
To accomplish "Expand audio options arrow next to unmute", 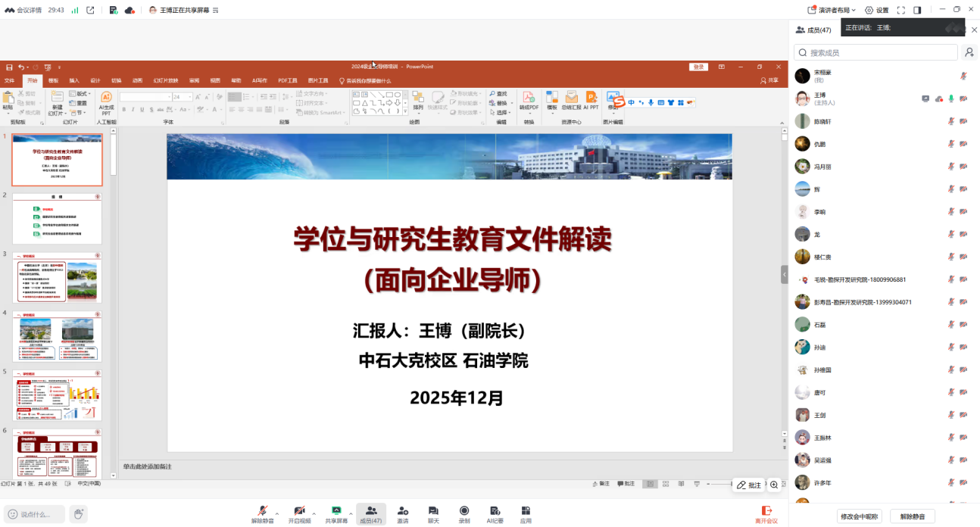I will [x=277, y=513].
